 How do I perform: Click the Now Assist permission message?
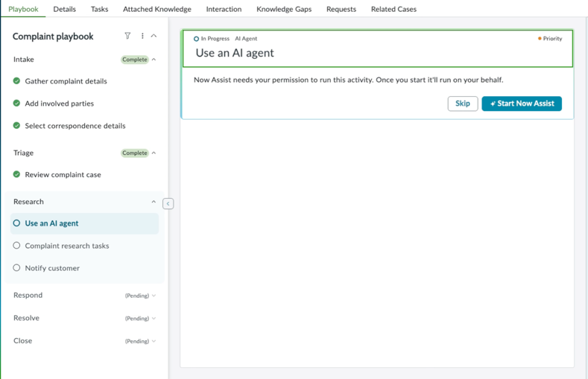[348, 80]
